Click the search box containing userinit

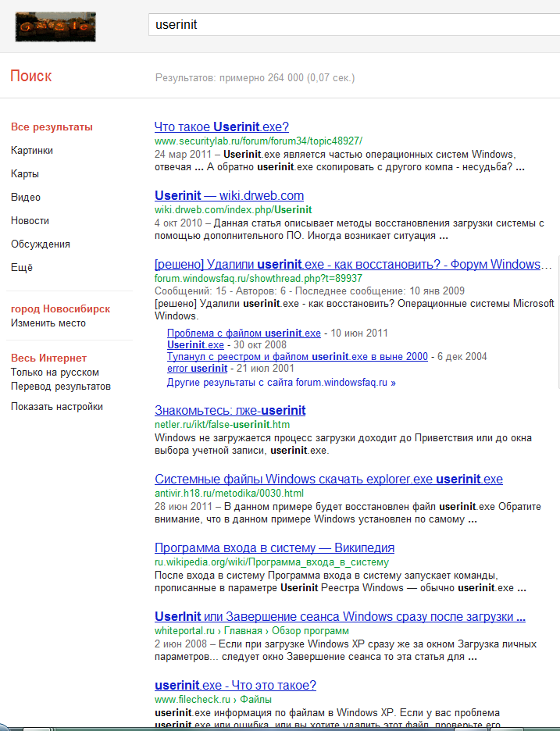355,25
